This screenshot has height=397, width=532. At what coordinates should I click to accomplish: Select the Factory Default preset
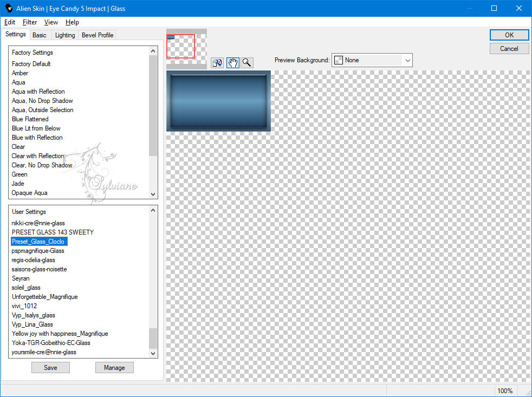tap(31, 64)
